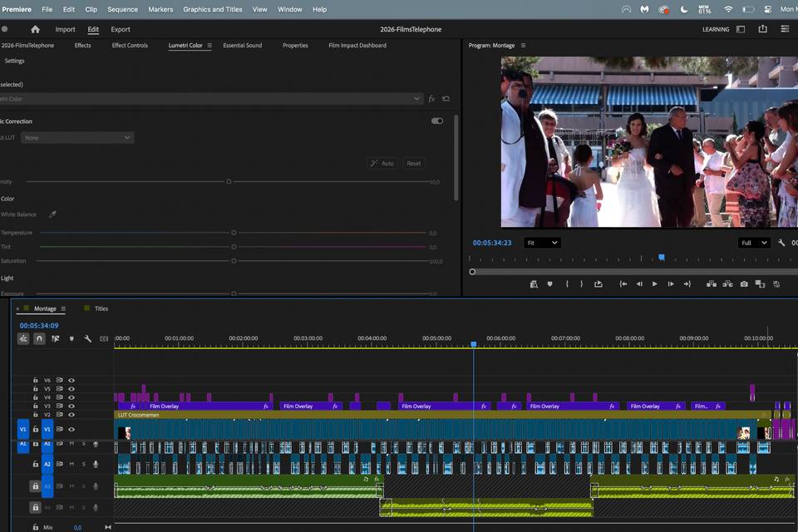Step forward one frame in Program Monitor
Screen dimensions: 798x532
671,284
